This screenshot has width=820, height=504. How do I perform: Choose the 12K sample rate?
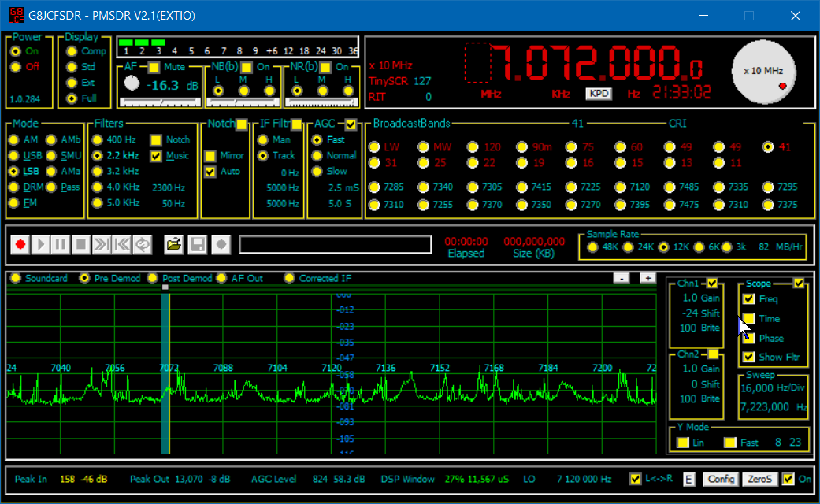pyautogui.click(x=665, y=246)
